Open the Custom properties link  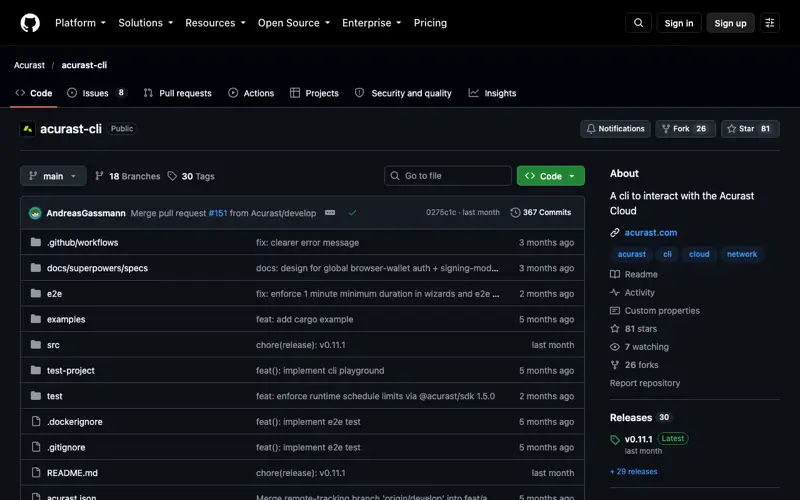[x=662, y=311]
